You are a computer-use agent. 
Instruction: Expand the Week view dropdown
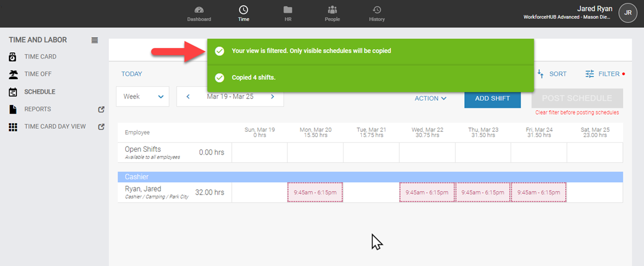(142, 97)
